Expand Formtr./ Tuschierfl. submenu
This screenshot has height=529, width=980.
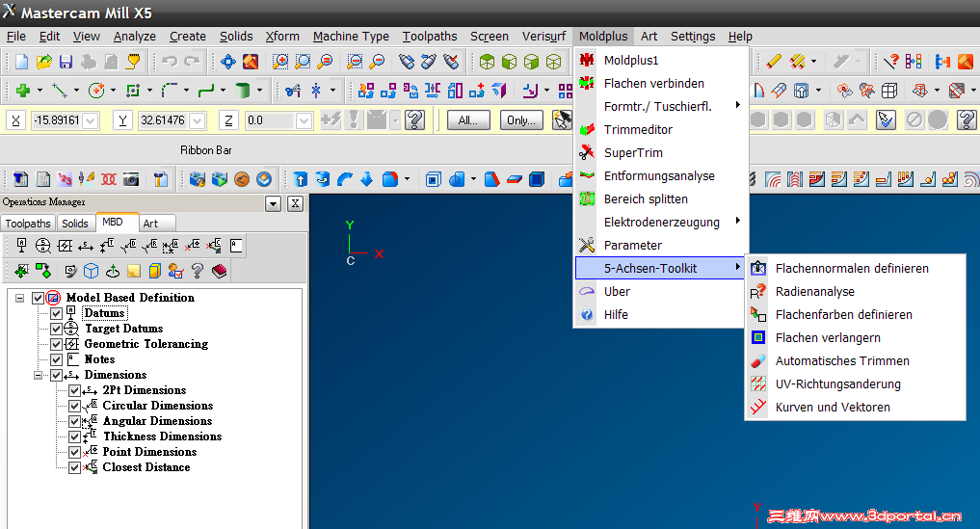[x=737, y=105]
